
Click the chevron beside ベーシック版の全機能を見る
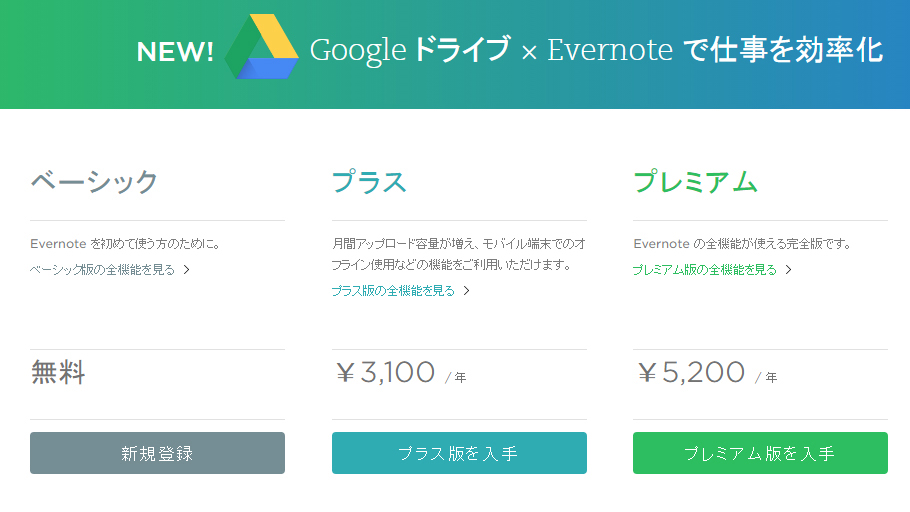click(187, 269)
